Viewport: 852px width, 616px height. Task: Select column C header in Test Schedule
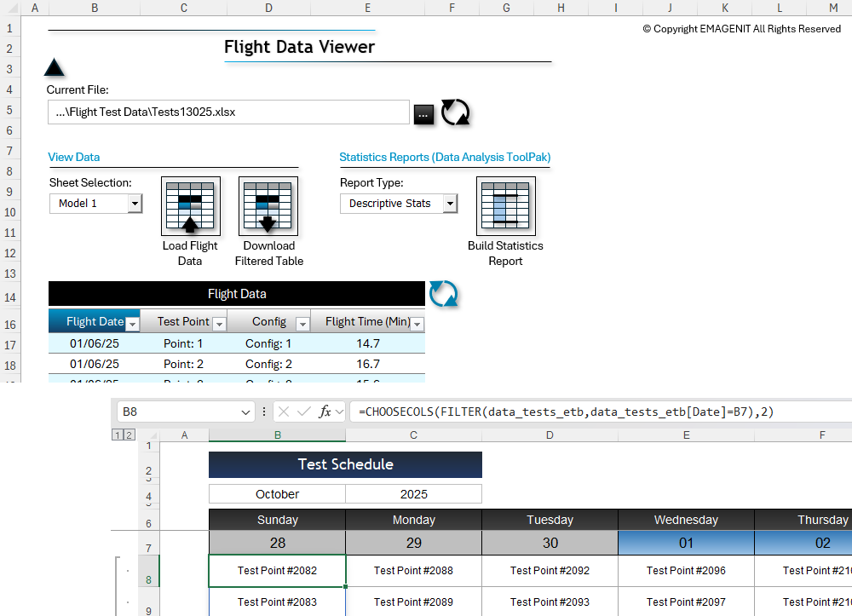(x=413, y=435)
